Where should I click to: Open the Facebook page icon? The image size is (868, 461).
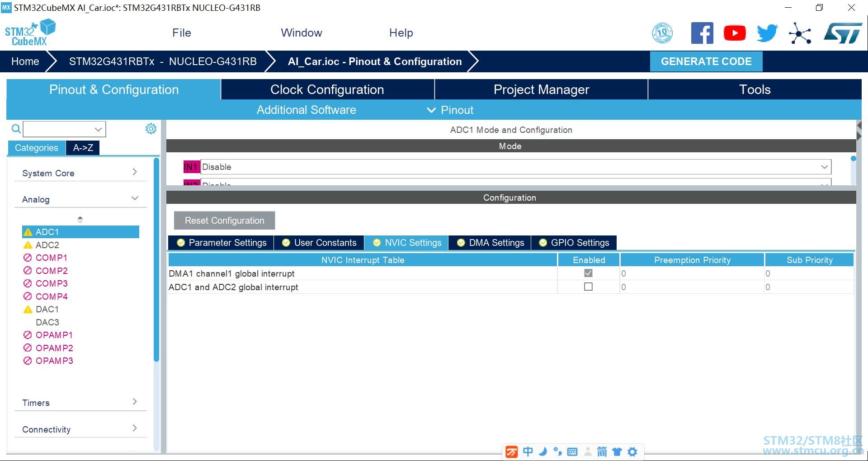click(702, 33)
